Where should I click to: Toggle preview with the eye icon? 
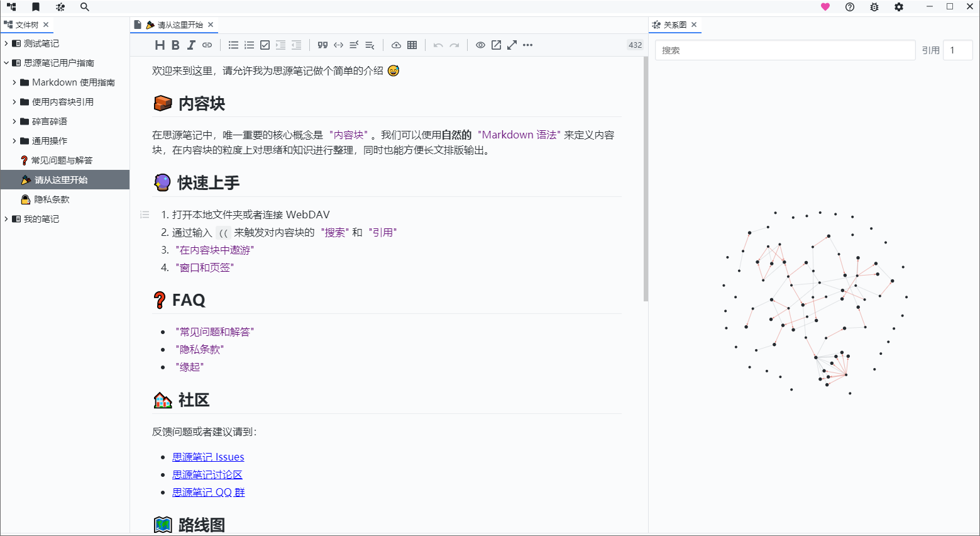pos(480,45)
